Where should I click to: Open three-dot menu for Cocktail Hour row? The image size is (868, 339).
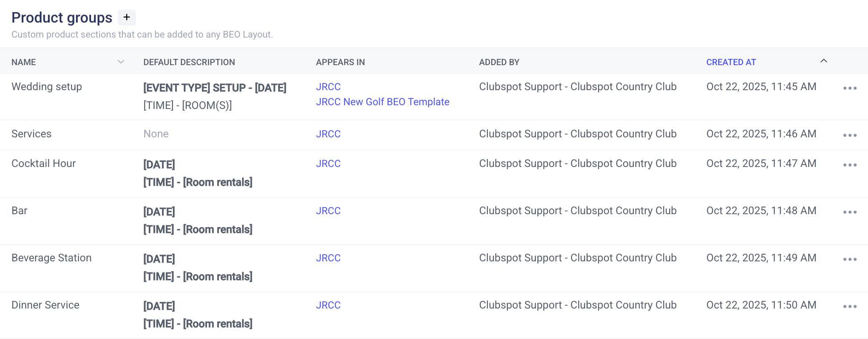tap(850, 165)
